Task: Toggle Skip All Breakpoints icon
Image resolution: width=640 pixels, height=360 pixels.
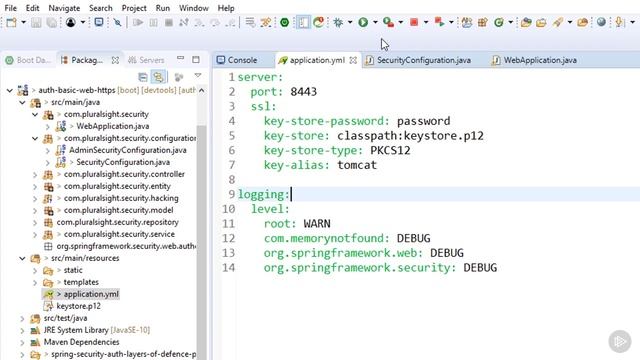Action: pyautogui.click(x=118, y=22)
